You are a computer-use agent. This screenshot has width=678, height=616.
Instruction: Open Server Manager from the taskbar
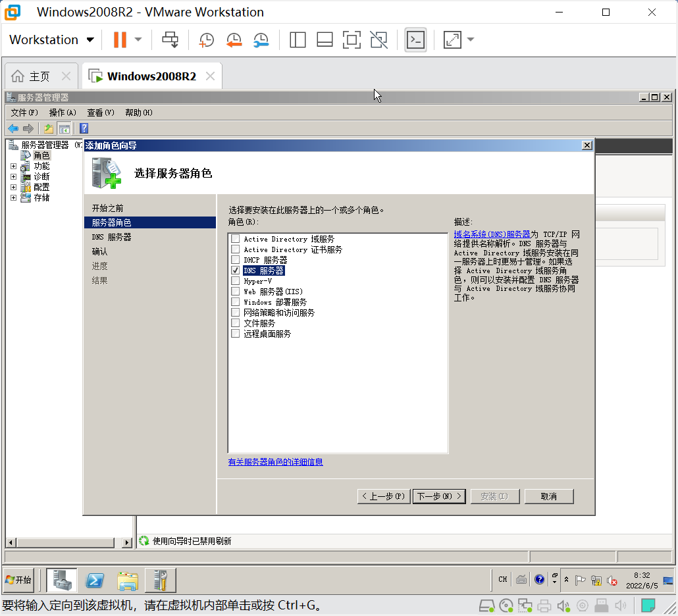(x=62, y=580)
